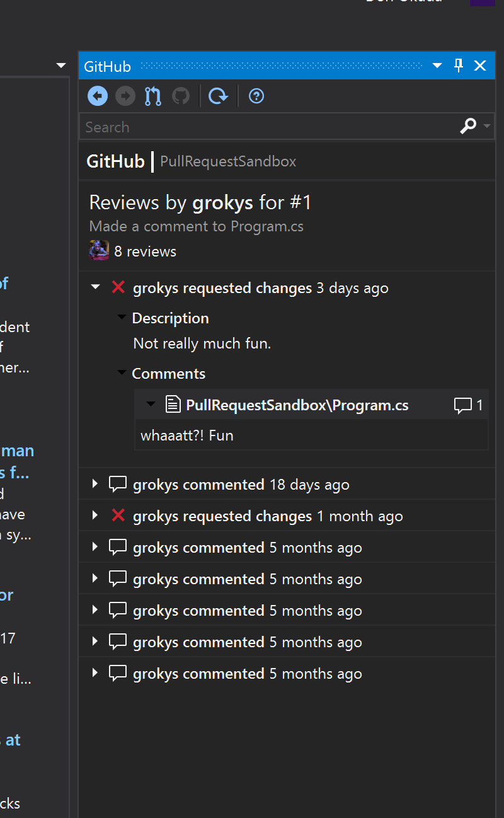
Task: Open the search options dropdown arrow
Action: [x=487, y=127]
